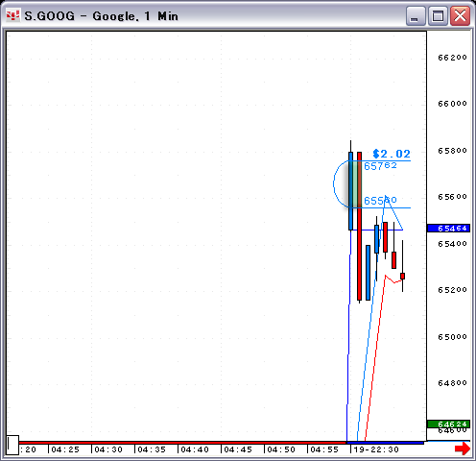Click the red scroll-right arrow
476x461 pixels.
click(x=463, y=449)
